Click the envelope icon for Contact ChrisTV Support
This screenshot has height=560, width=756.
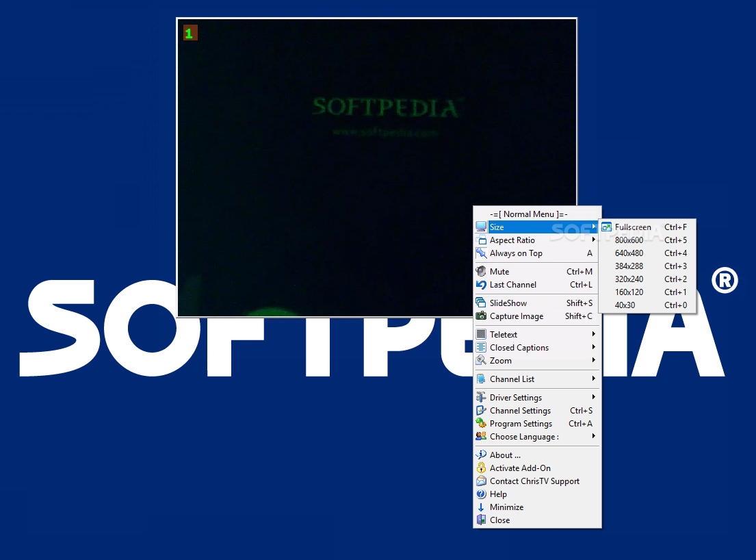(481, 481)
